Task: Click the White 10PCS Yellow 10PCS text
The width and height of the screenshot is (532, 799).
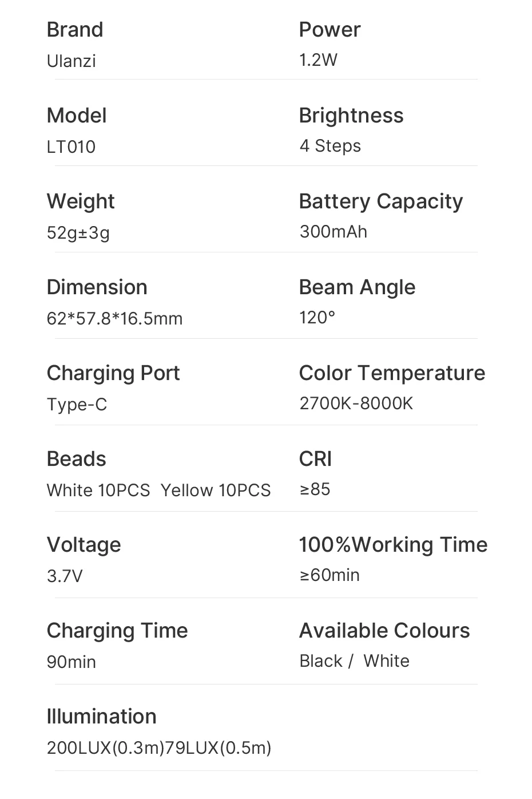Action: (158, 490)
